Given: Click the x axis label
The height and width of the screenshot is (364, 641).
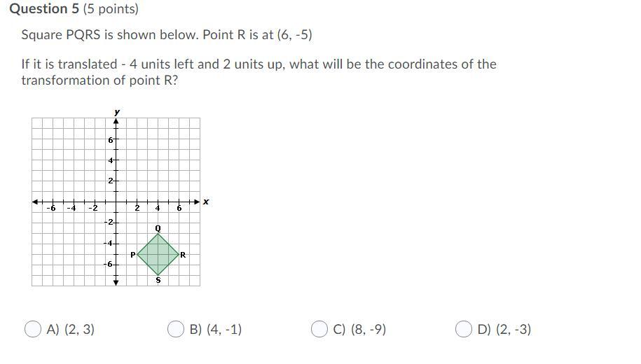Looking at the screenshot, I should (x=206, y=202).
